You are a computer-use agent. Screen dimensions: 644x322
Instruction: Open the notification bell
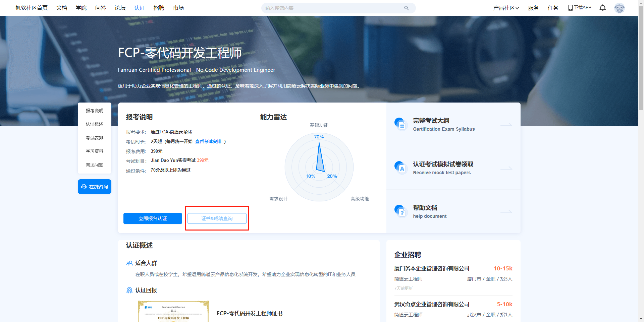[x=603, y=8]
